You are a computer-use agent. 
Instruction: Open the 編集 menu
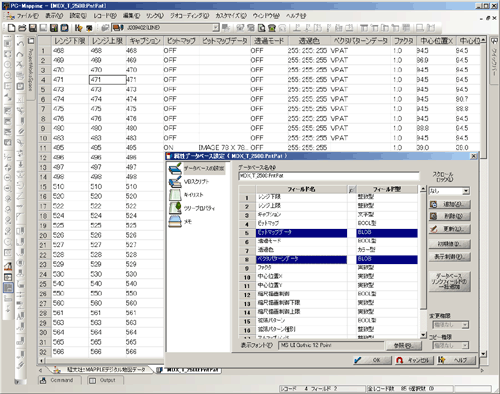131,16
